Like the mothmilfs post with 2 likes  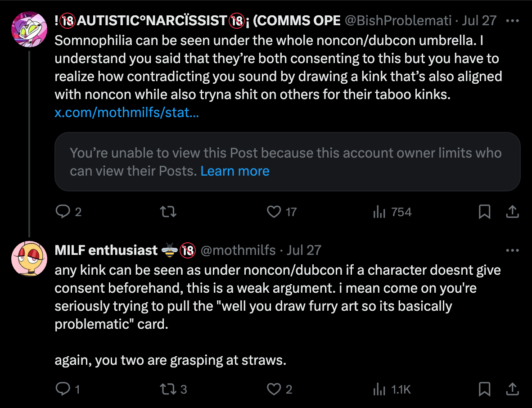tap(274, 389)
